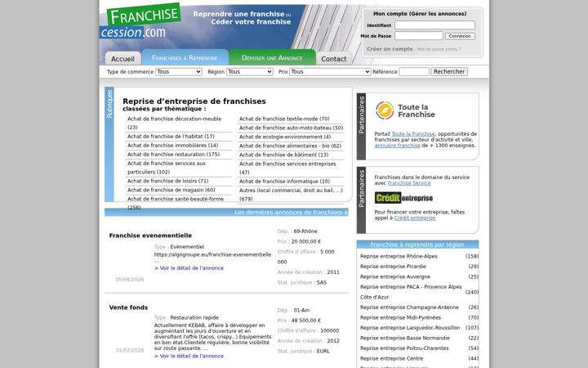Open the Accueil tab
The height and width of the screenshot is (368, 588).
[122, 59]
